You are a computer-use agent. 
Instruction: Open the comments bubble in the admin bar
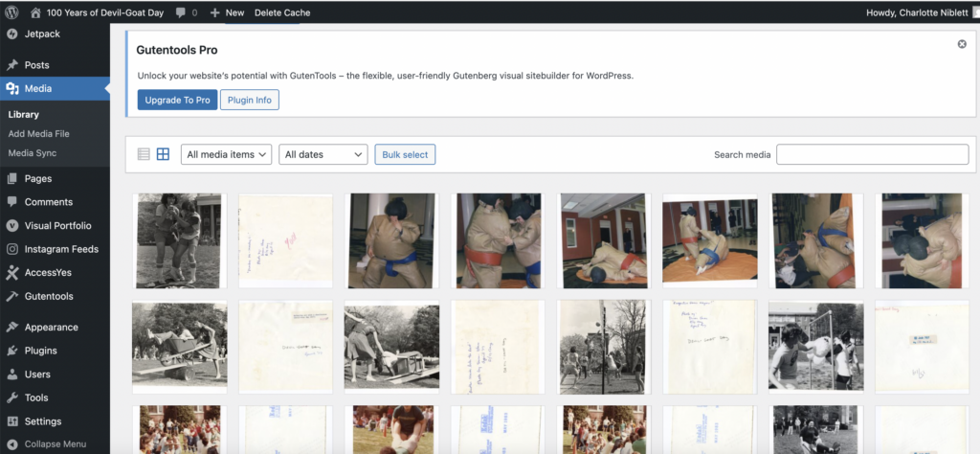(x=181, y=12)
